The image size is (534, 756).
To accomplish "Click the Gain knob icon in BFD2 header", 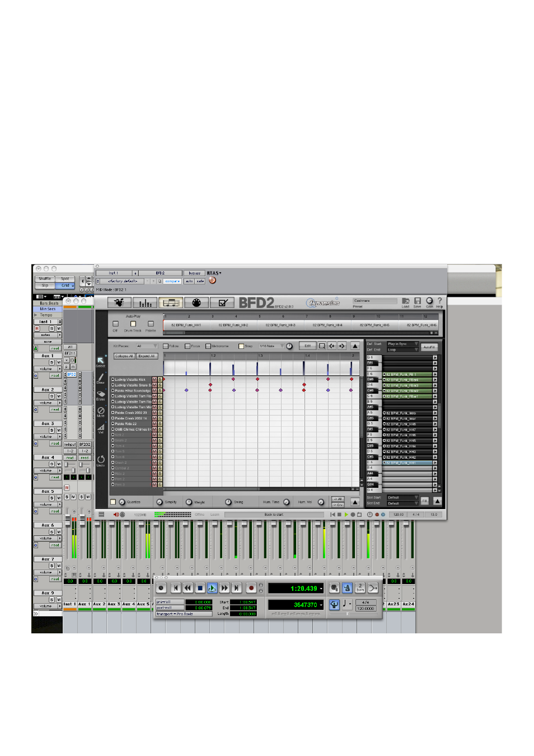I will [x=429, y=301].
